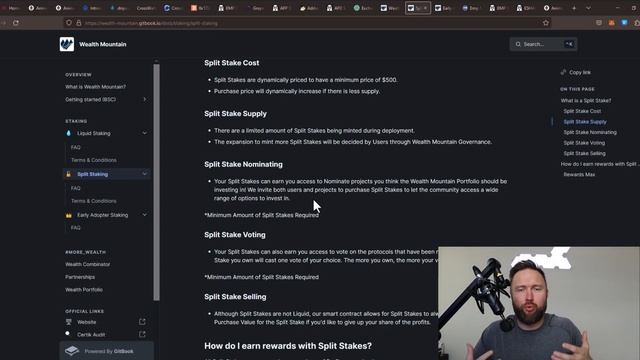Open the Liquid Staking sidebar page
Image resolution: width=640 pixels, height=360 pixels.
(x=93, y=133)
